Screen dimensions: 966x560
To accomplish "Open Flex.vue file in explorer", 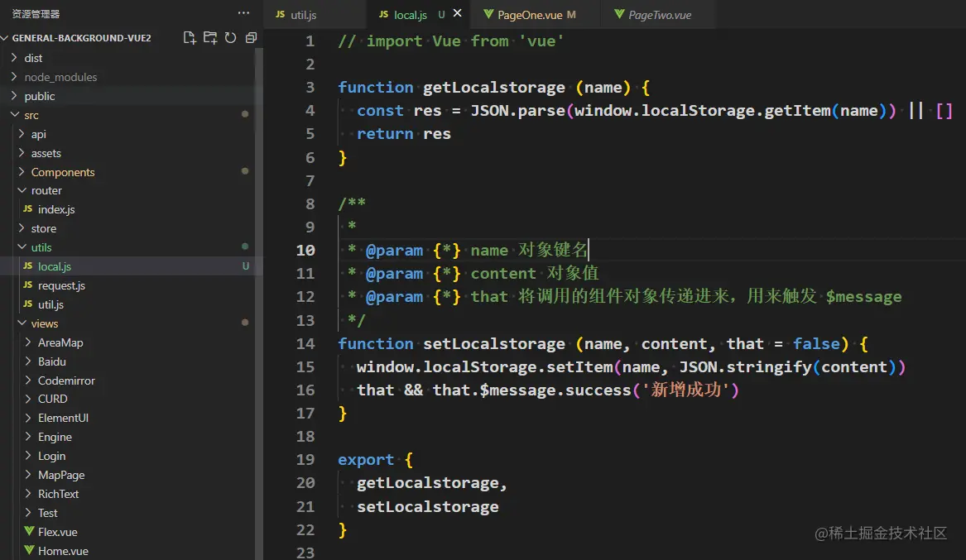I will point(57,532).
